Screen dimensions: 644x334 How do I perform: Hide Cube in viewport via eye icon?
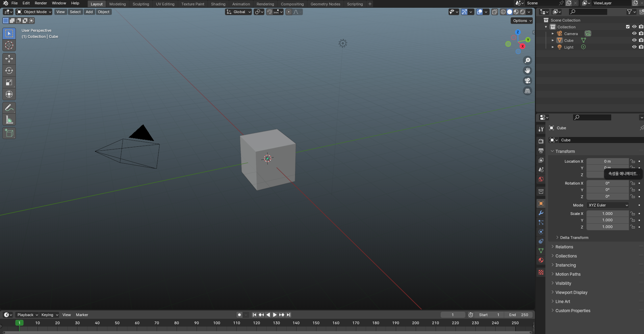point(634,40)
